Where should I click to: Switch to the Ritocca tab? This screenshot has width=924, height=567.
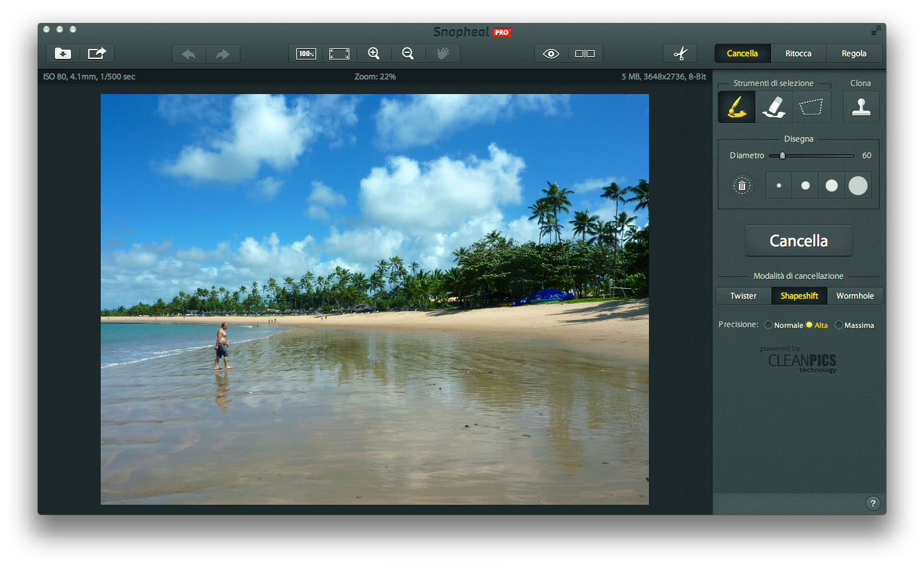point(798,54)
